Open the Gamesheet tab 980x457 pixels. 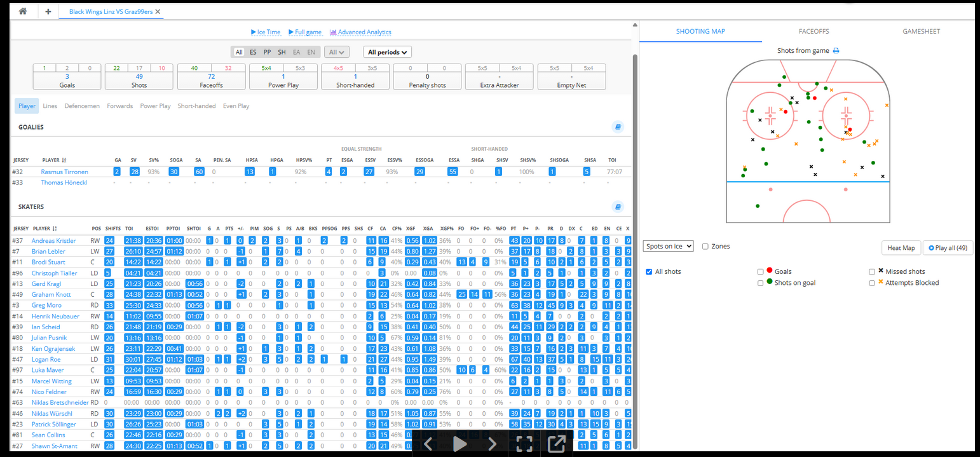(921, 31)
